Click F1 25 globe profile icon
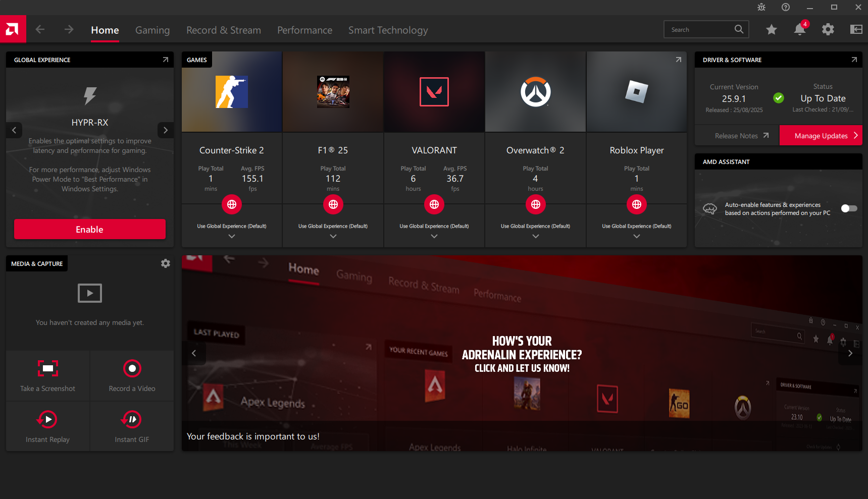Viewport: 868px width, 499px height. point(333,204)
